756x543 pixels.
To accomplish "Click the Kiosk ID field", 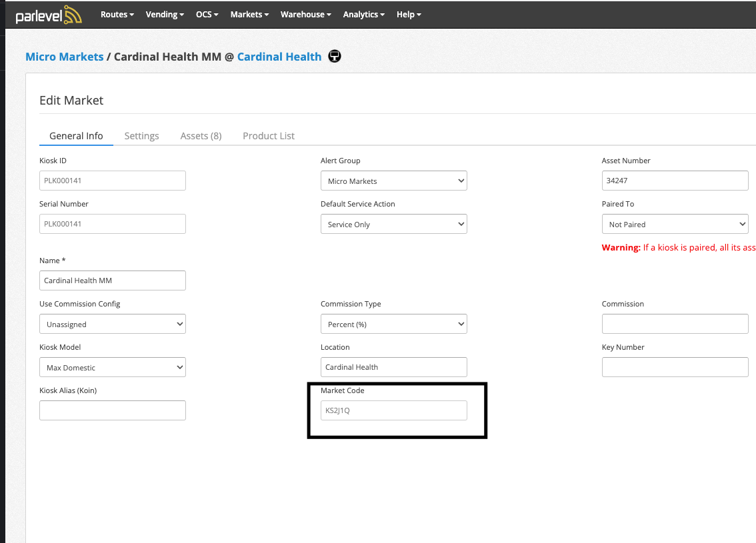I will [x=113, y=181].
